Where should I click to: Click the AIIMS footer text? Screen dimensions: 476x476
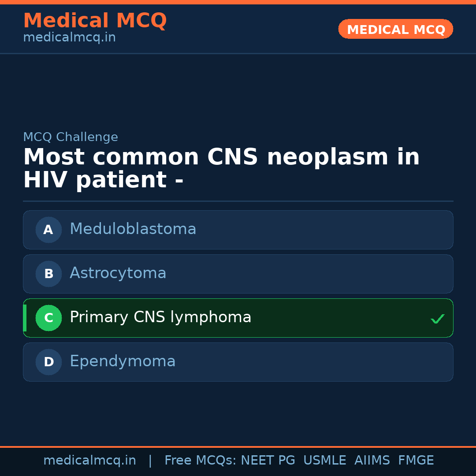372,461
